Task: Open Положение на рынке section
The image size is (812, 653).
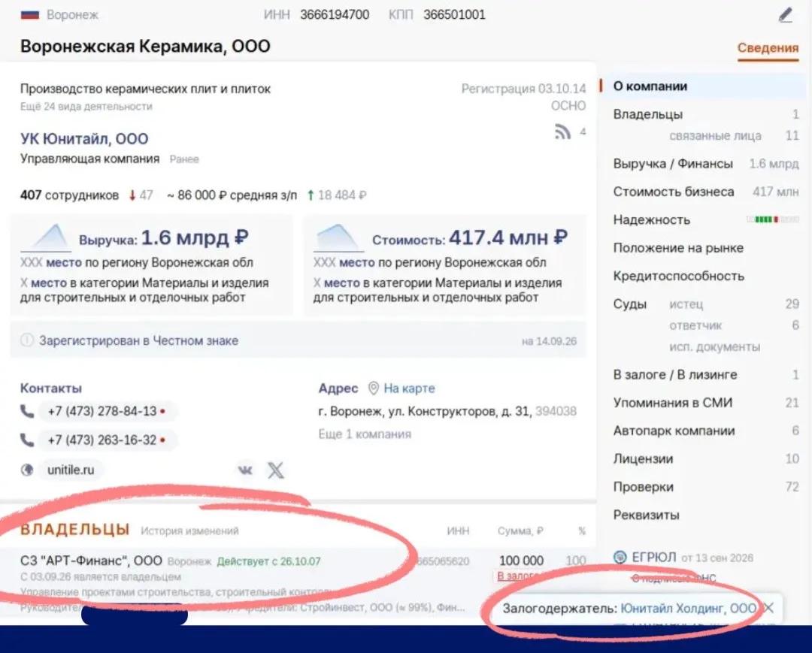Action: (678, 248)
